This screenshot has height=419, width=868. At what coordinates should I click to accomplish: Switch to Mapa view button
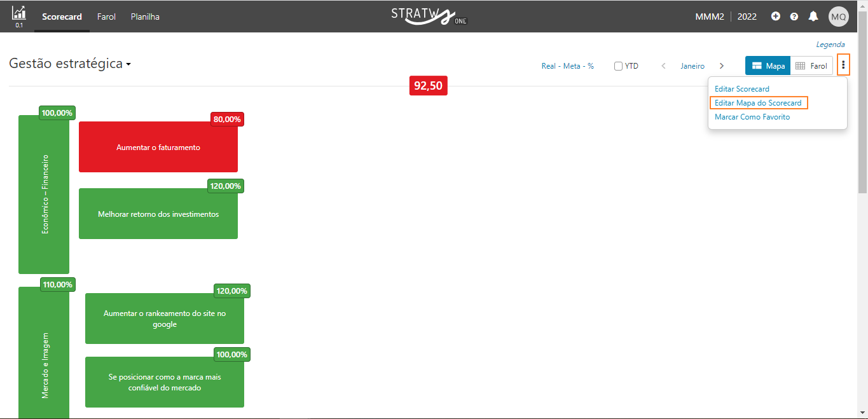pyautogui.click(x=768, y=65)
